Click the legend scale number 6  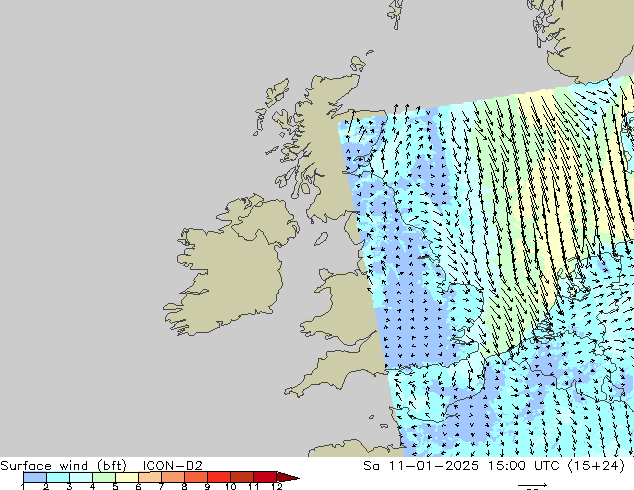(x=138, y=486)
